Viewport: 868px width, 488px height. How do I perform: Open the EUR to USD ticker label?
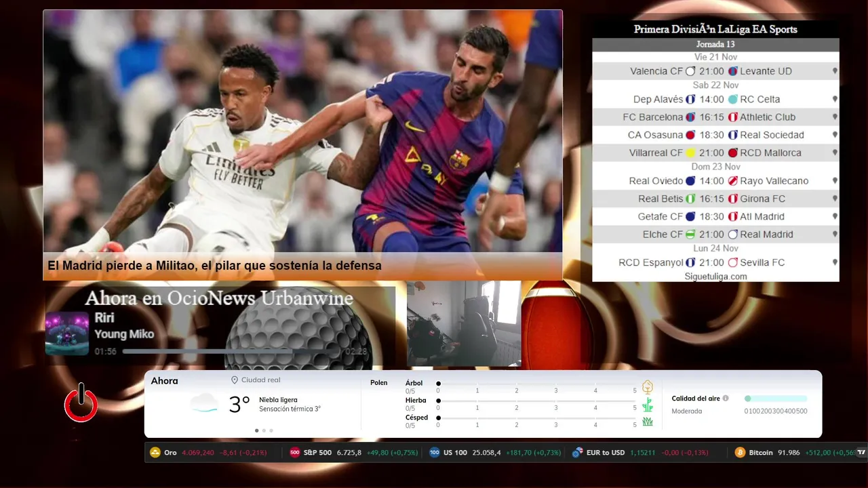606,452
